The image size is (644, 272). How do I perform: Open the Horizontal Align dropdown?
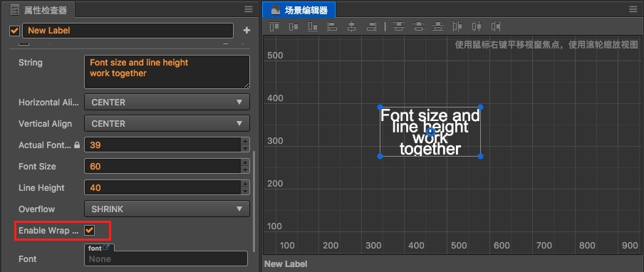tap(167, 102)
